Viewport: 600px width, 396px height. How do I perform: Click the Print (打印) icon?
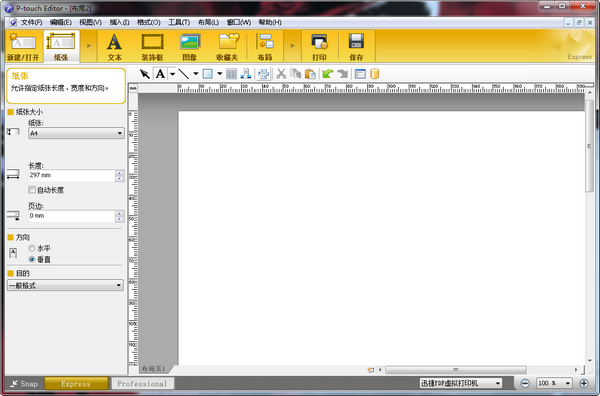click(319, 47)
